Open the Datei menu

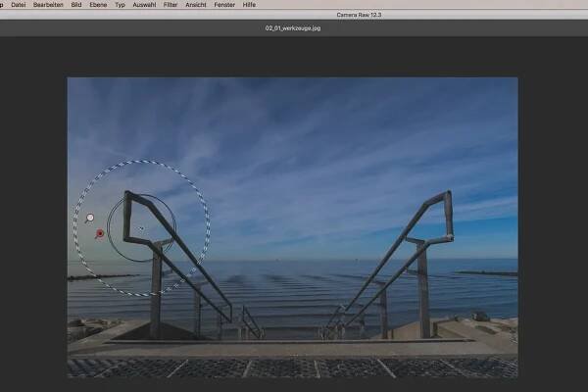[x=19, y=5]
